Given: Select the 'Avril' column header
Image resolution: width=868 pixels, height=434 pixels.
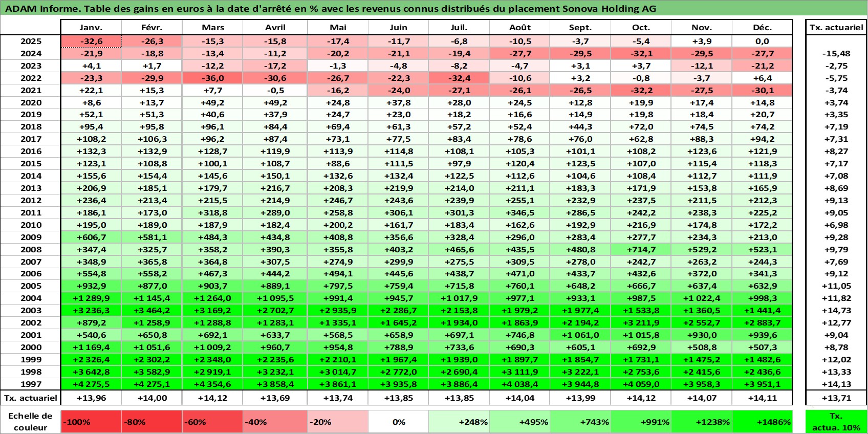Looking at the screenshot, I should 275,28.
